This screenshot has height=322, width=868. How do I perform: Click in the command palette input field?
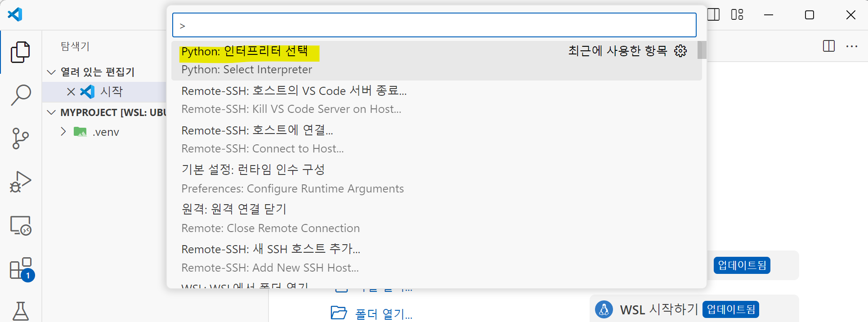434,25
